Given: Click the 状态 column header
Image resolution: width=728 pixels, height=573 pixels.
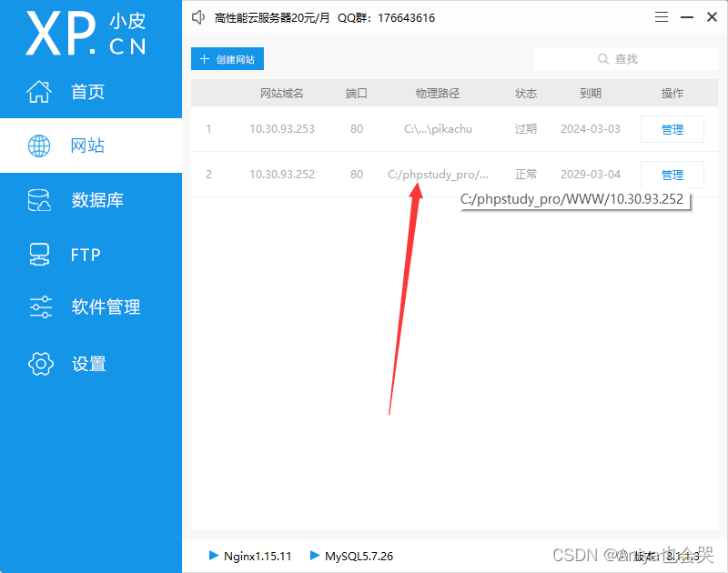Looking at the screenshot, I should [526, 94].
